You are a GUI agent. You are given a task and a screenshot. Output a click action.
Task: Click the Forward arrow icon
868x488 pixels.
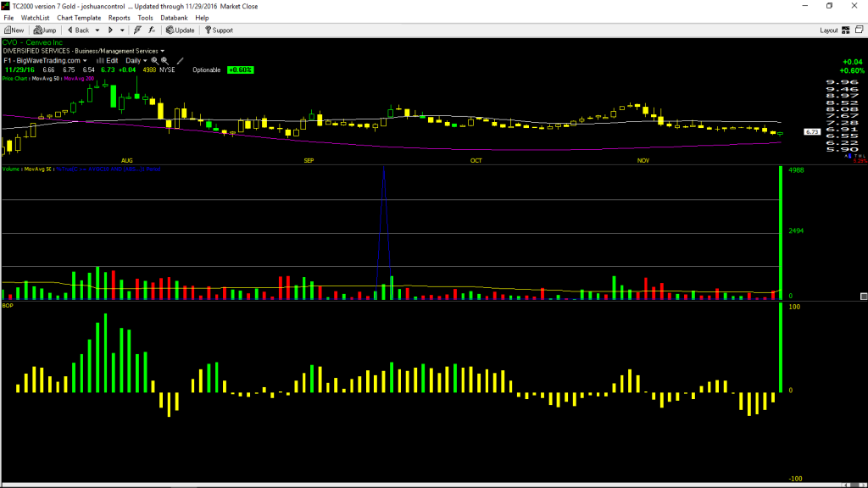tap(111, 30)
